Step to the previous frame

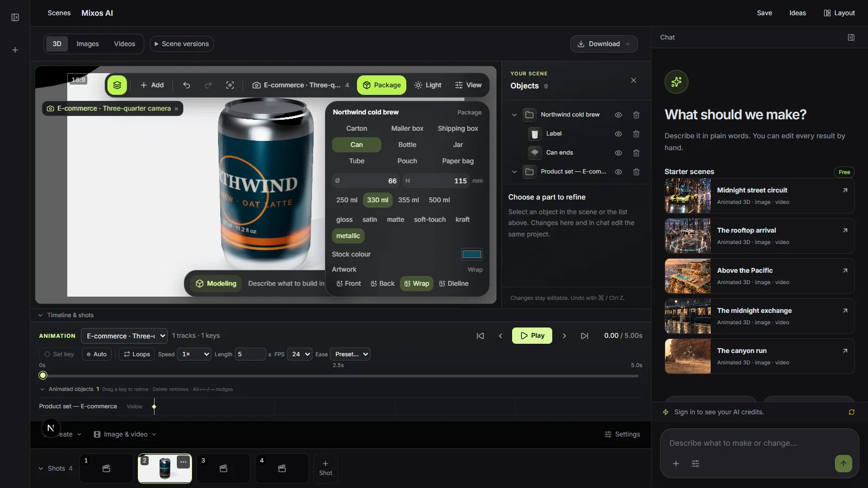[x=500, y=336]
